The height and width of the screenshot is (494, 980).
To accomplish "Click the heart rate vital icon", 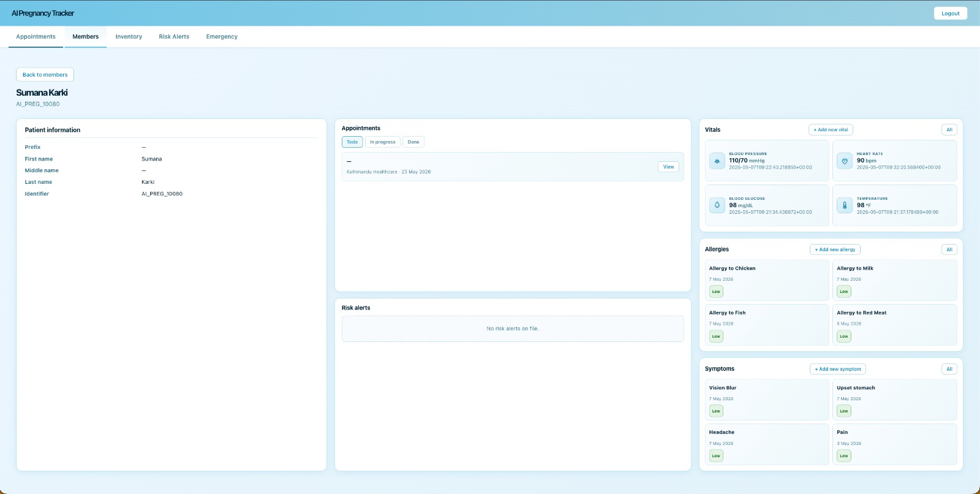I will 845,161.
